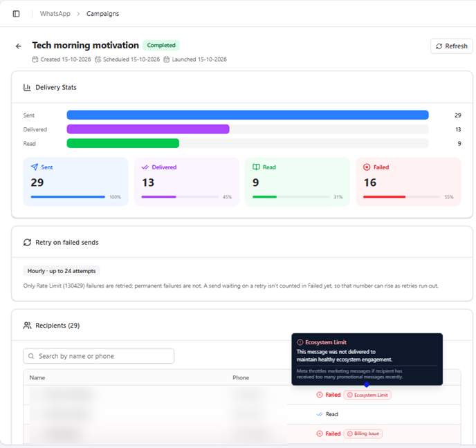Open the WhatsApp breadcrumb
Viewport: 476px width, 448px height.
[x=55, y=14]
